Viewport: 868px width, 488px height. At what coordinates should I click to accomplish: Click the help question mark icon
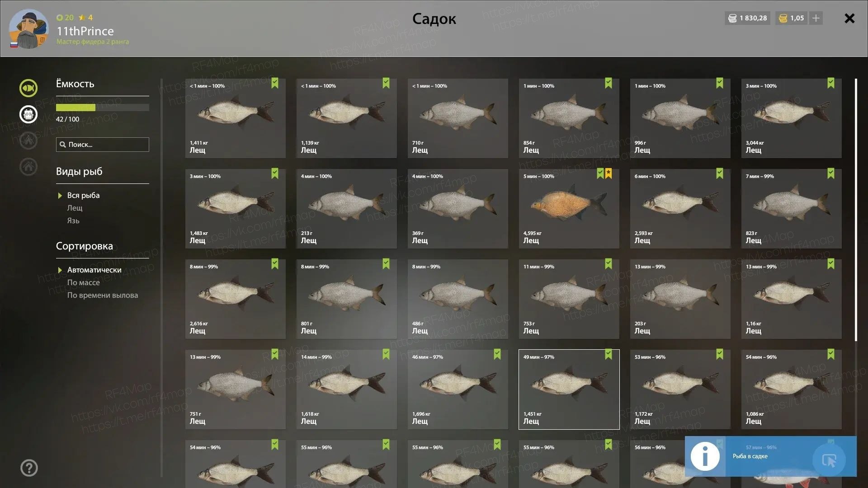tap(29, 468)
